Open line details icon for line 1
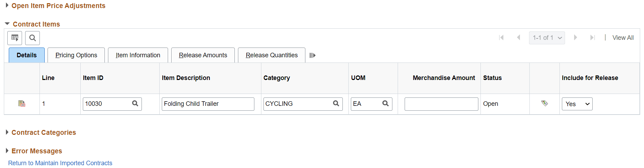Image resolution: width=644 pixels, height=168 pixels. pyautogui.click(x=22, y=103)
